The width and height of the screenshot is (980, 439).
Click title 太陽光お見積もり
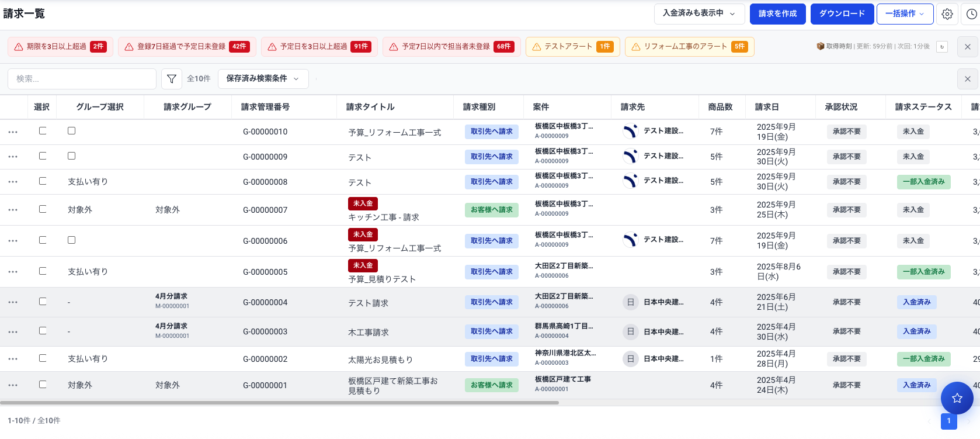click(x=381, y=360)
